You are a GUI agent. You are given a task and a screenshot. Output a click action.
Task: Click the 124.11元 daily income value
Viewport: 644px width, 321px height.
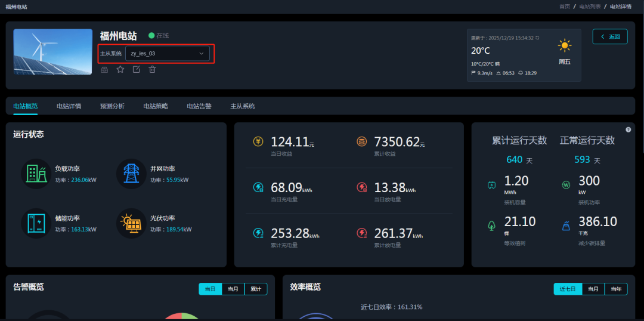coord(292,142)
